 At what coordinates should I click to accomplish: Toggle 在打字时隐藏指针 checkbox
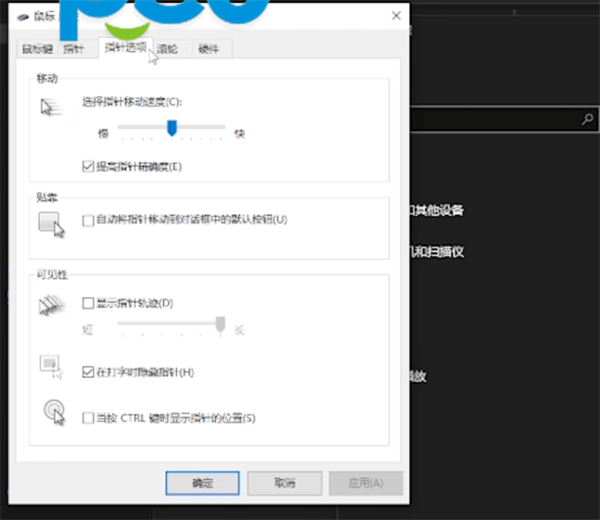(88, 372)
